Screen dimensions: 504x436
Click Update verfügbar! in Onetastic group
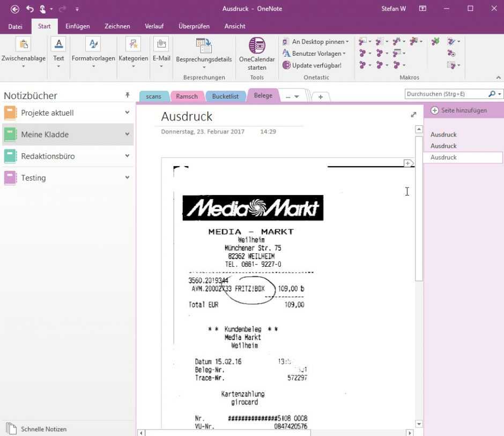[x=312, y=65]
